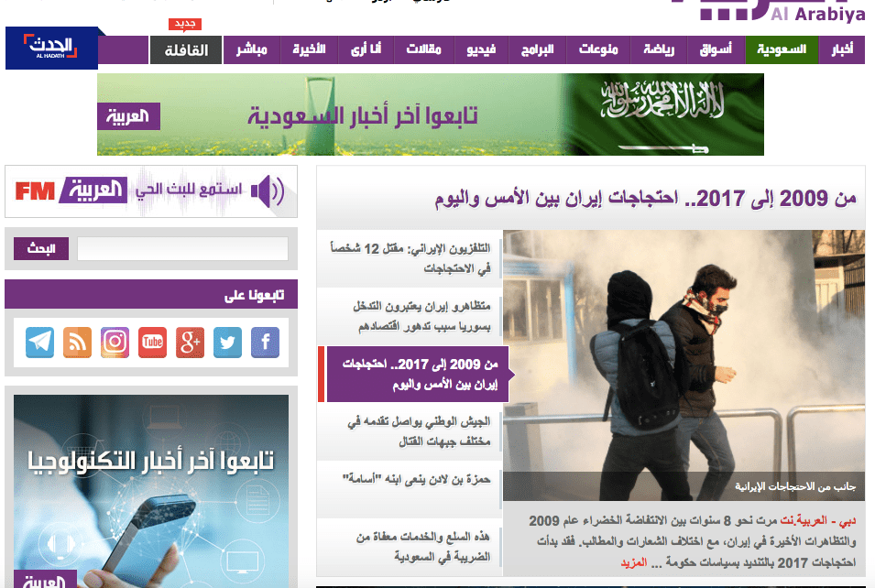The width and height of the screenshot is (875, 588).
Task: Open the Instagram social icon
Action: click(x=115, y=343)
